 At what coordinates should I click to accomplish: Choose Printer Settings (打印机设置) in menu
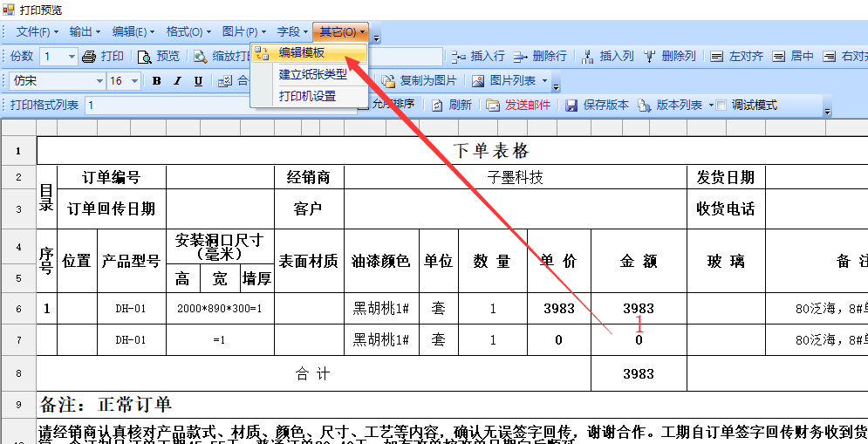(307, 96)
